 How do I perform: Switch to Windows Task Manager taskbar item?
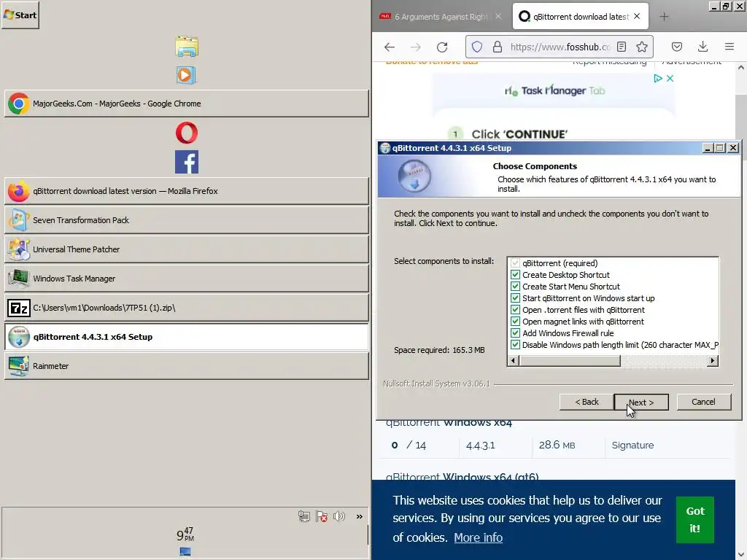(x=186, y=278)
